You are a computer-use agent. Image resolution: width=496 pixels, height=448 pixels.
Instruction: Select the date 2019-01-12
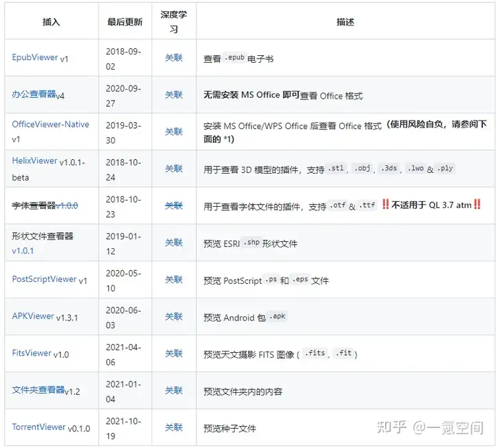(123, 244)
